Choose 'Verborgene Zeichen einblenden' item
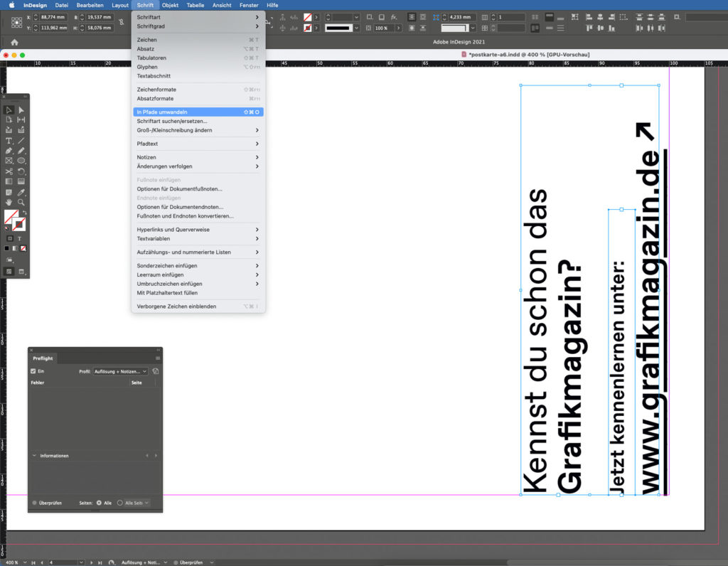Viewport: 728px width, 566px height. [198, 306]
